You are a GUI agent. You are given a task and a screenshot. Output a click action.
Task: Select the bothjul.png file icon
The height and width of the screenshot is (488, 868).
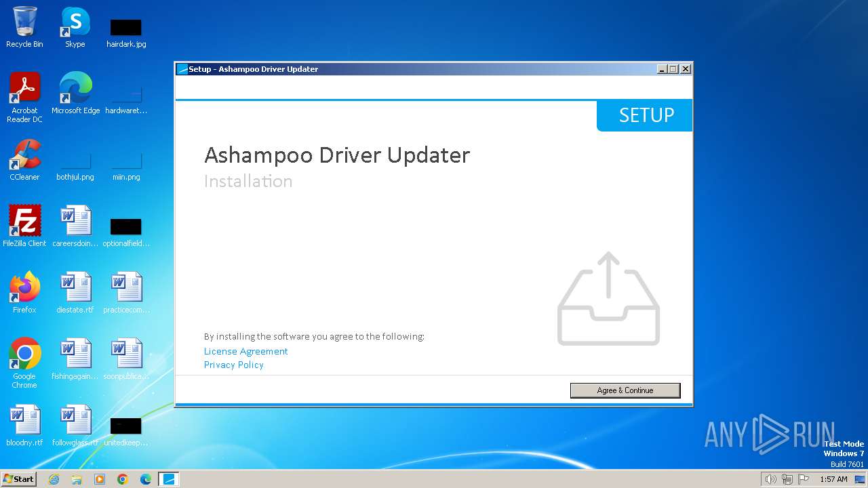pos(75,165)
